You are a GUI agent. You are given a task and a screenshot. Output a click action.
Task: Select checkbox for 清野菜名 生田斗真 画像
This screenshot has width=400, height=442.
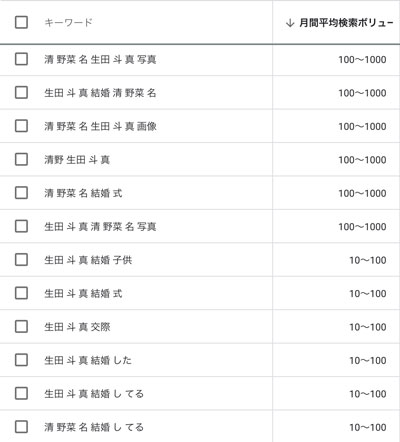point(21,126)
